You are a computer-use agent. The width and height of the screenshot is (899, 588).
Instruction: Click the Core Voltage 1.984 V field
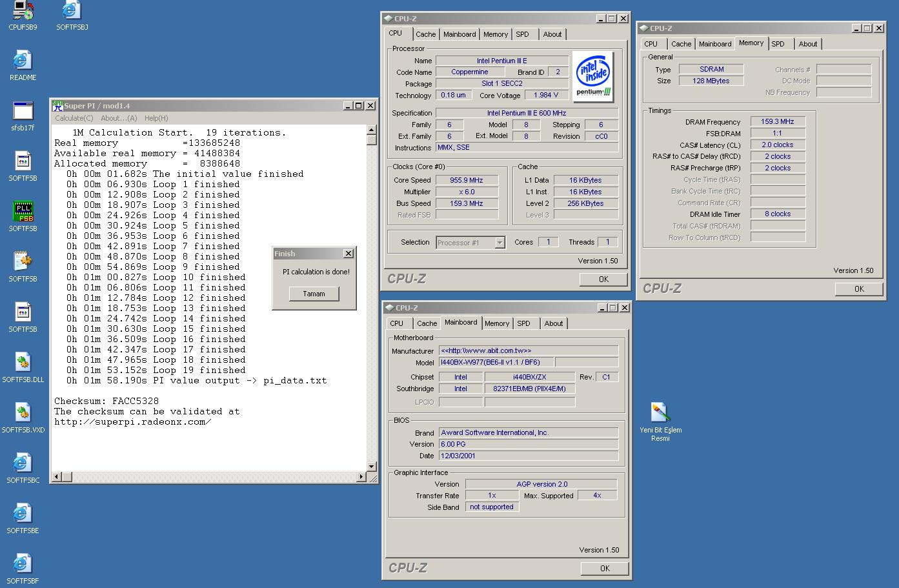[546, 95]
